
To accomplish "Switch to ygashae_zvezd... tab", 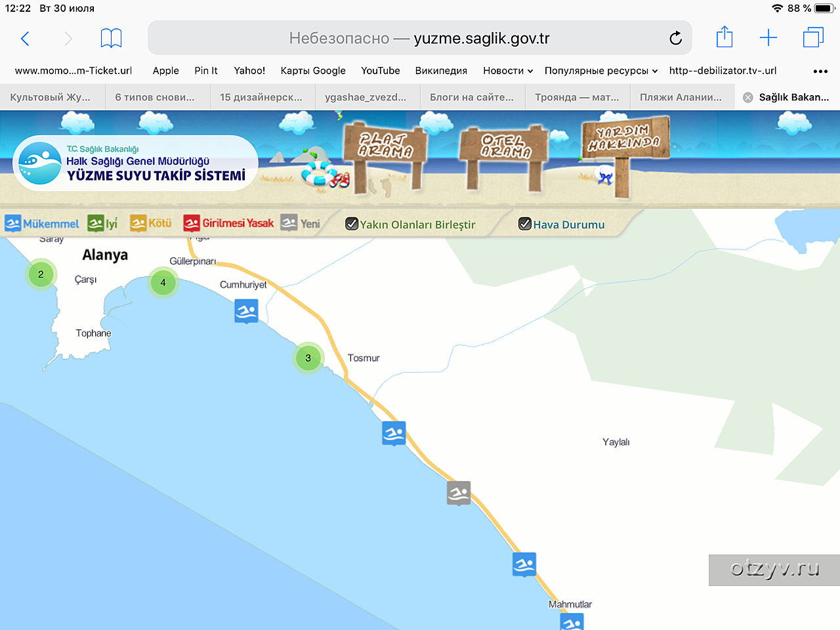I will (x=367, y=97).
